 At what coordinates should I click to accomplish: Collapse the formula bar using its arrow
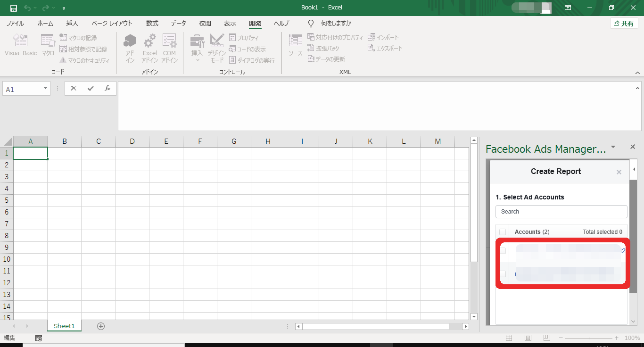coord(637,88)
